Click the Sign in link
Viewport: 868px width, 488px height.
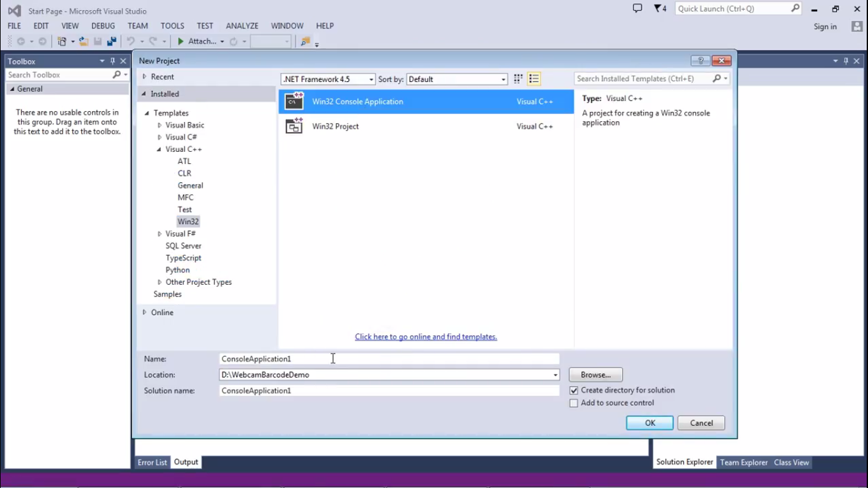pos(825,27)
